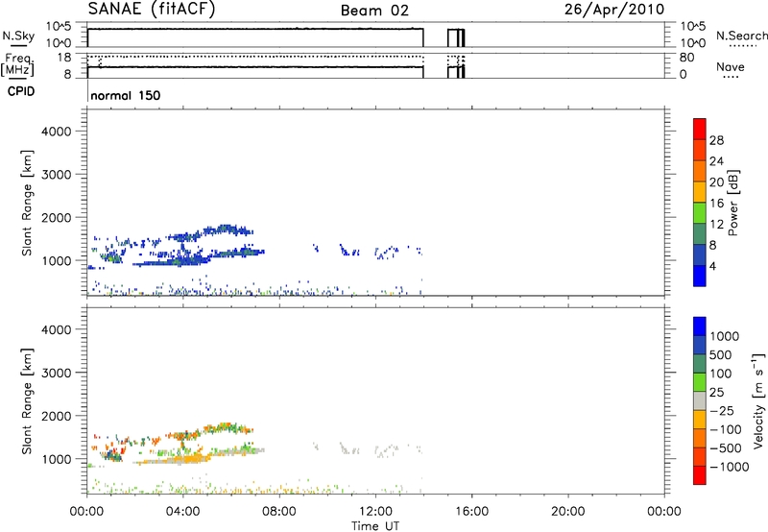Click the light green 12-16 dB Power swatch
This screenshot has width=768, height=532.
[700, 212]
